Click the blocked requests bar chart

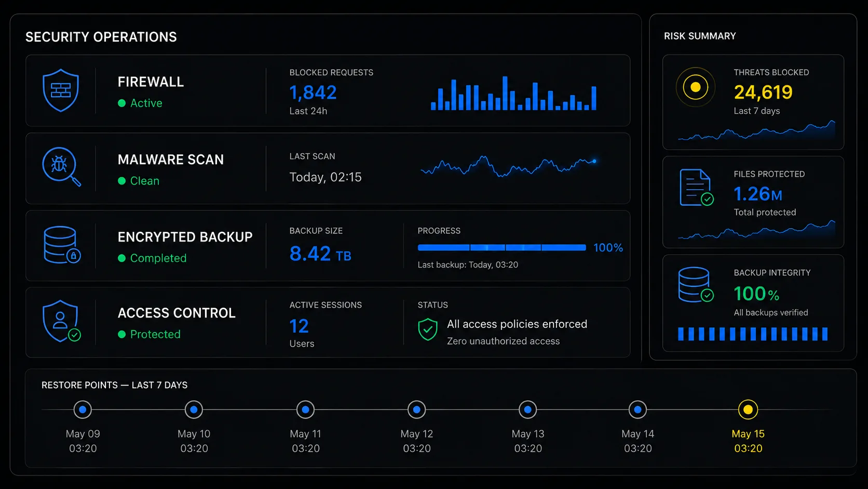[x=513, y=93]
